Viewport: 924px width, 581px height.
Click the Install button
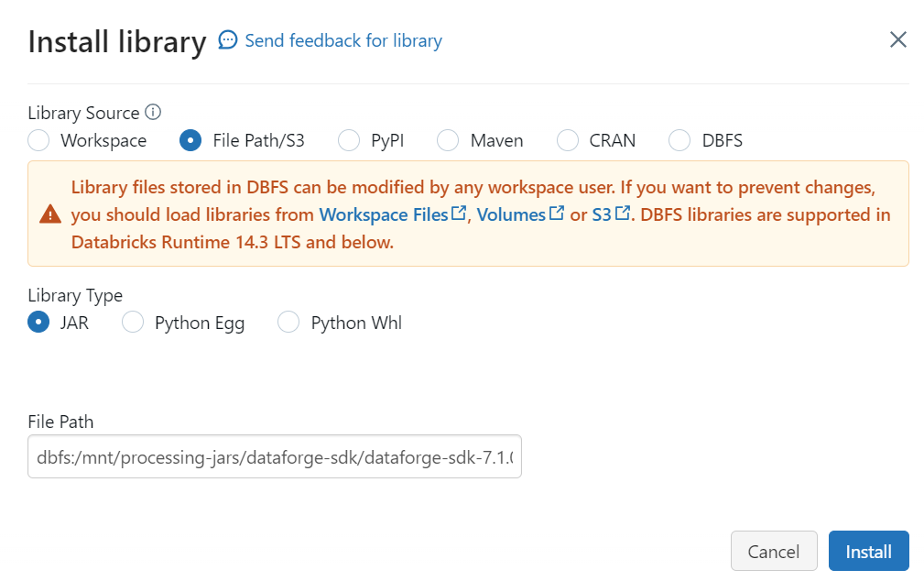pyautogui.click(x=867, y=551)
